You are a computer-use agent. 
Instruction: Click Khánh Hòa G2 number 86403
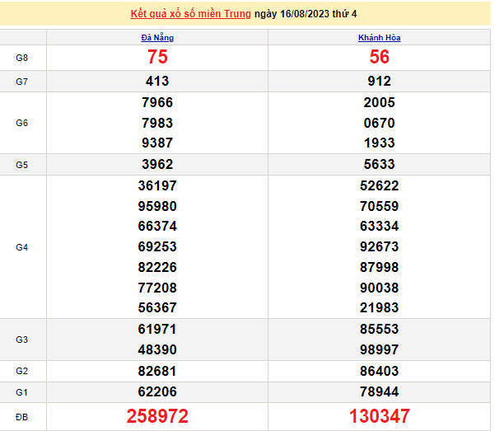[380, 371]
